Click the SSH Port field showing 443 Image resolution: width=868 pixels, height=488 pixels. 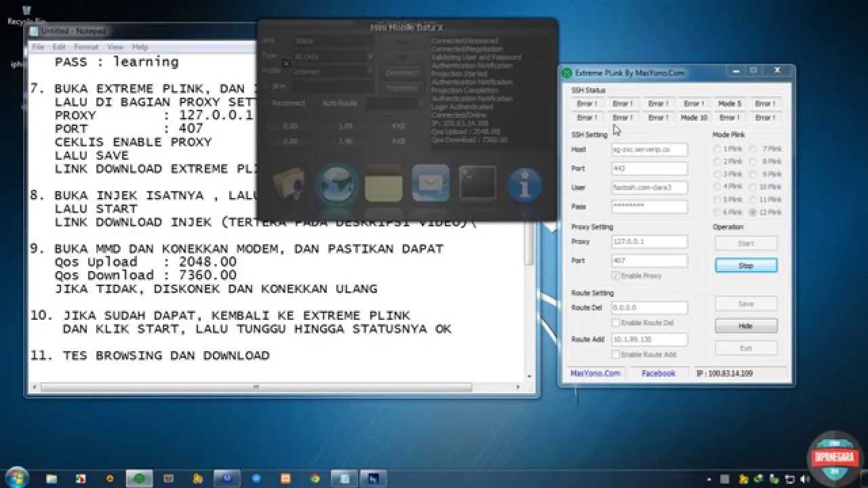[x=649, y=168]
